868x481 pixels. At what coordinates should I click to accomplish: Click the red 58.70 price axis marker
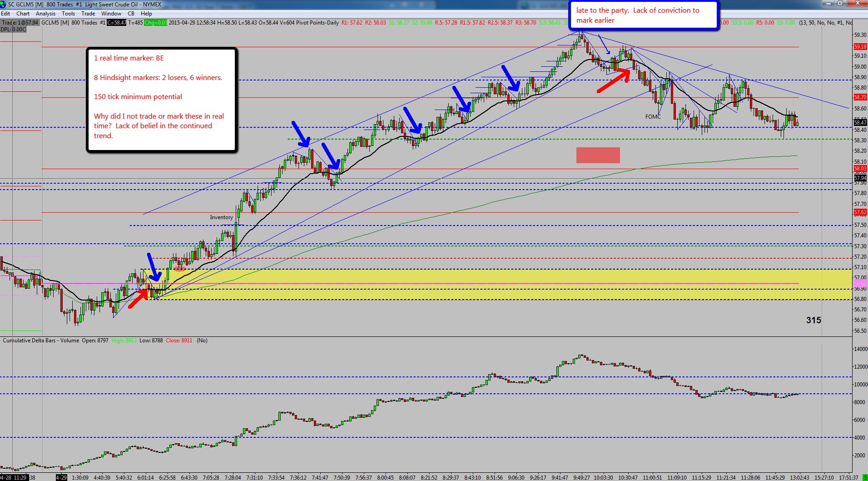point(860,97)
